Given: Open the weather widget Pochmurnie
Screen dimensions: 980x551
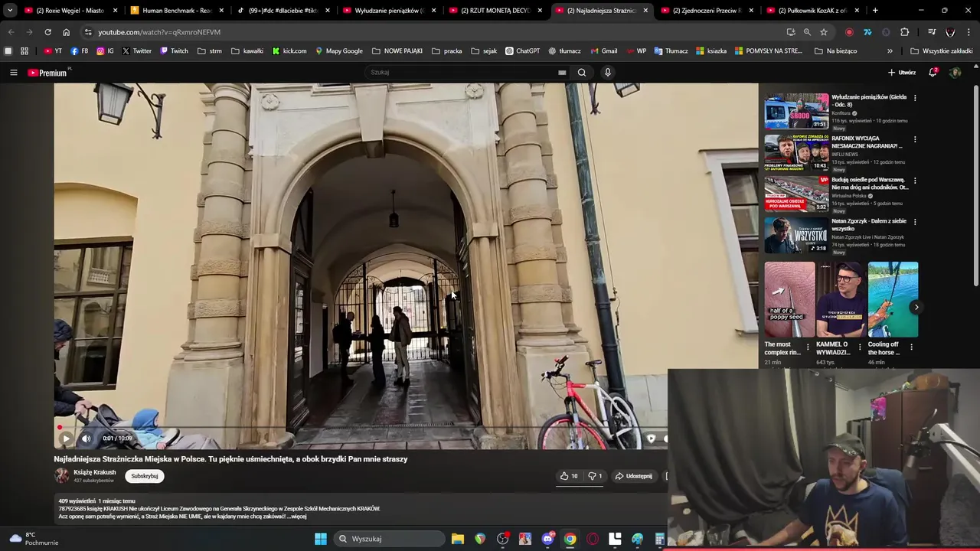Looking at the screenshot, I should [x=34, y=539].
